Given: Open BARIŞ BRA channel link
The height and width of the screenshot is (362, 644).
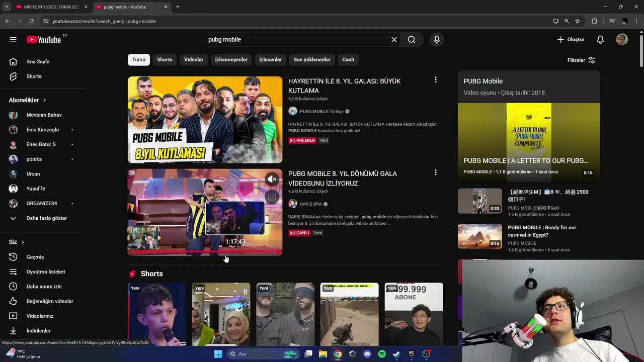Looking at the screenshot, I should pyautogui.click(x=310, y=204).
